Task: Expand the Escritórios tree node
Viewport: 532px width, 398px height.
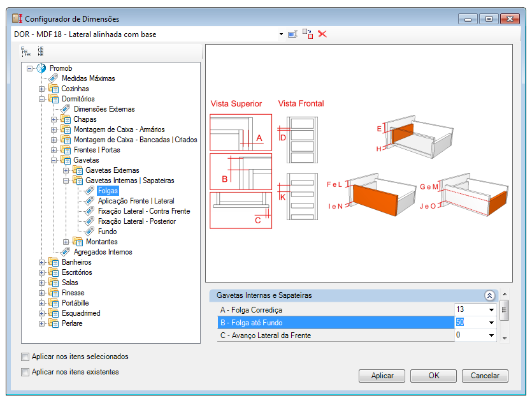Action: 41,272
